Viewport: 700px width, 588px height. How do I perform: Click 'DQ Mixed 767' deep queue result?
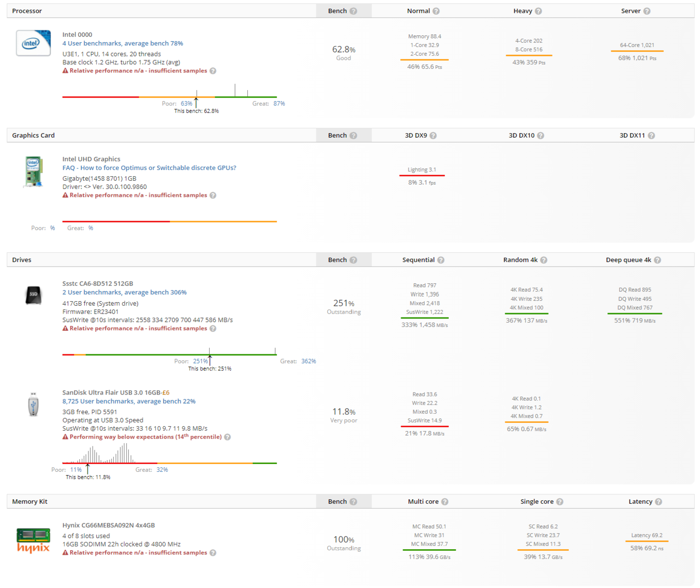(634, 308)
